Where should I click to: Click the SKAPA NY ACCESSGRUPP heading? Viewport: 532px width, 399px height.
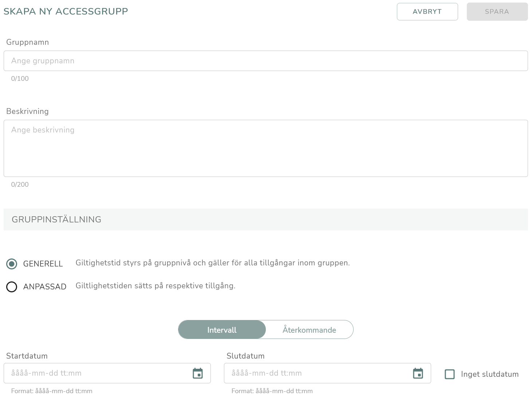point(66,12)
